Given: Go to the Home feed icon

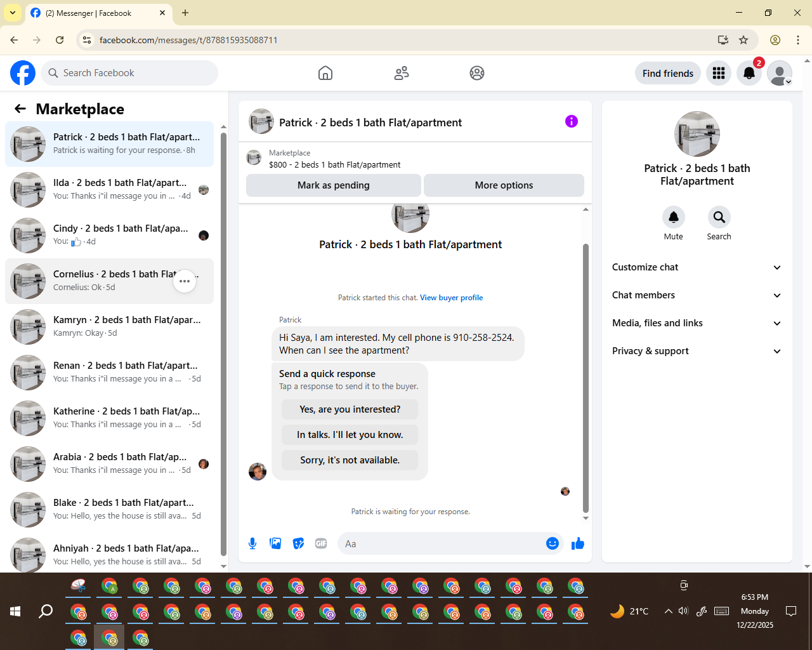Looking at the screenshot, I should click(325, 73).
